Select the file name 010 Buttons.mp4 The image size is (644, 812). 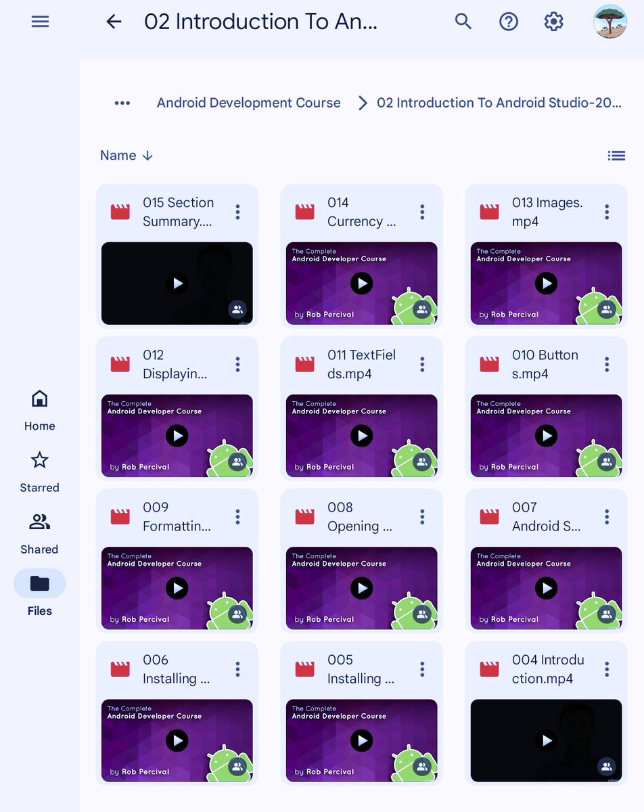[545, 364]
